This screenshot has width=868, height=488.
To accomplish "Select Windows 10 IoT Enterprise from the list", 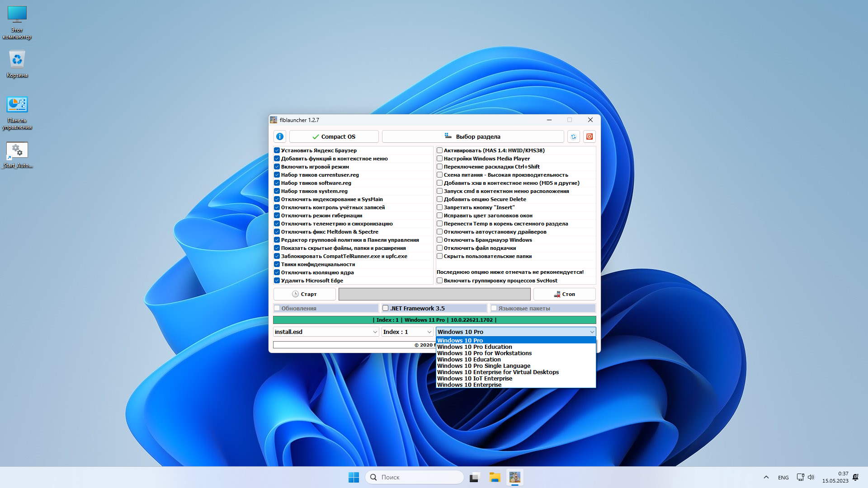I will point(475,379).
